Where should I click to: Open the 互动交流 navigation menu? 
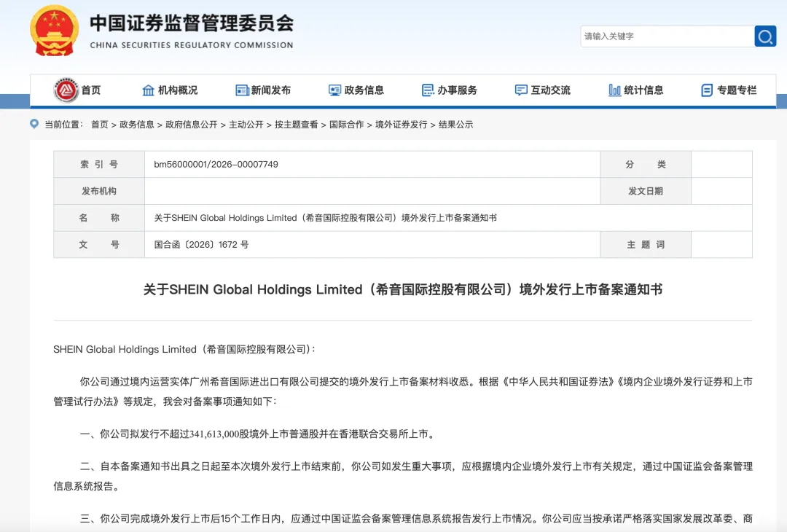[551, 90]
